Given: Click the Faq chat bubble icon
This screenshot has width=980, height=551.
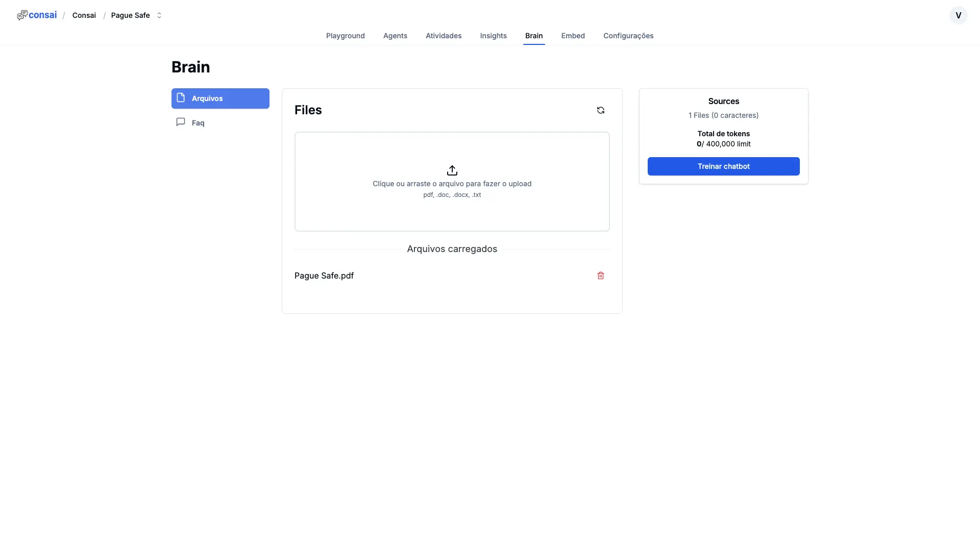Looking at the screenshot, I should click(181, 122).
